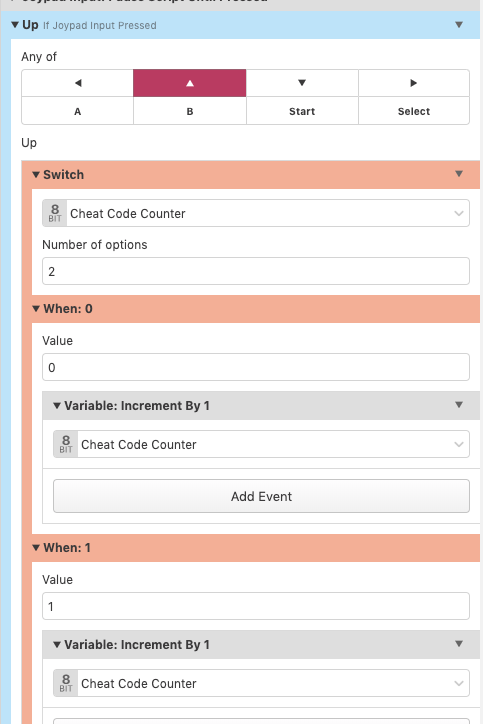Toggle the B joypad button
Image resolution: width=483 pixels, height=724 pixels.
click(190, 111)
